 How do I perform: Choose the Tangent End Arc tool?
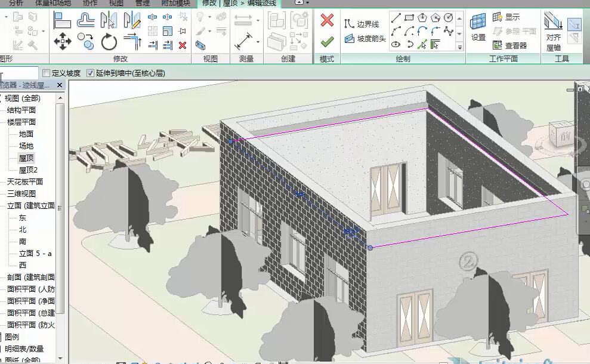tap(422, 31)
